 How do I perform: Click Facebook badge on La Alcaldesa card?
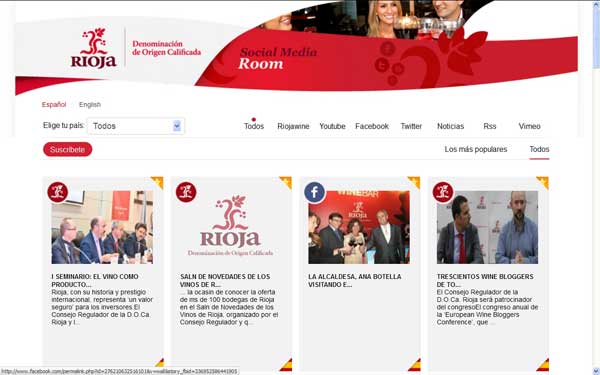pos(315,192)
